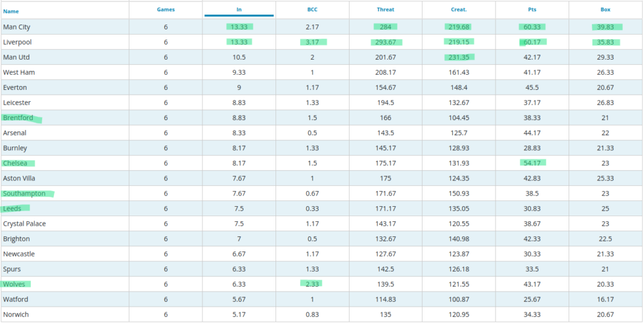Click Aston Villa's Box value 25.33
The height and width of the screenshot is (323, 644).
(x=606, y=178)
